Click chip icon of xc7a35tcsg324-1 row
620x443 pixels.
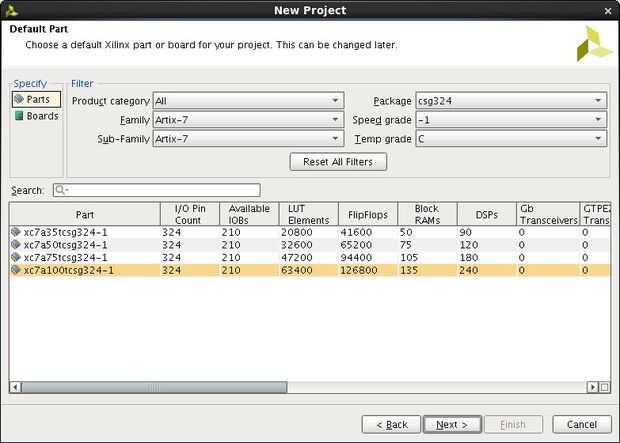16,232
